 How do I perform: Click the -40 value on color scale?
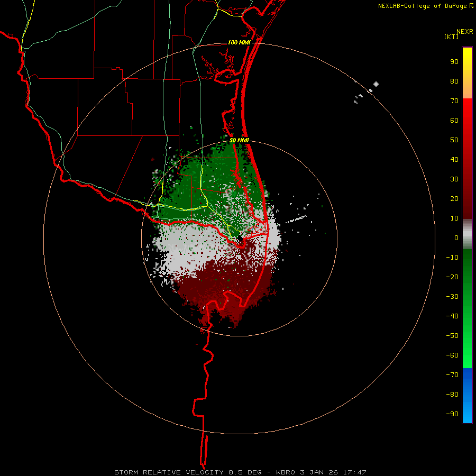[x=452, y=316]
